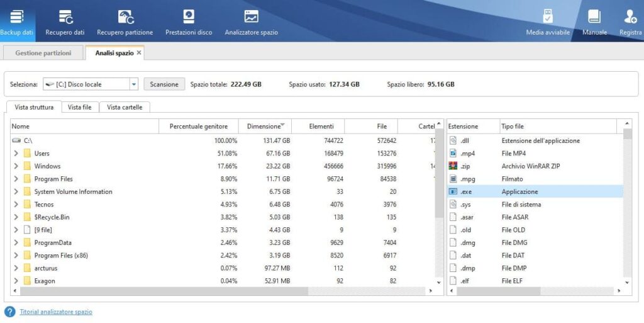The height and width of the screenshot is (323, 644).
Task: Click the Scansione button
Action: [164, 84]
